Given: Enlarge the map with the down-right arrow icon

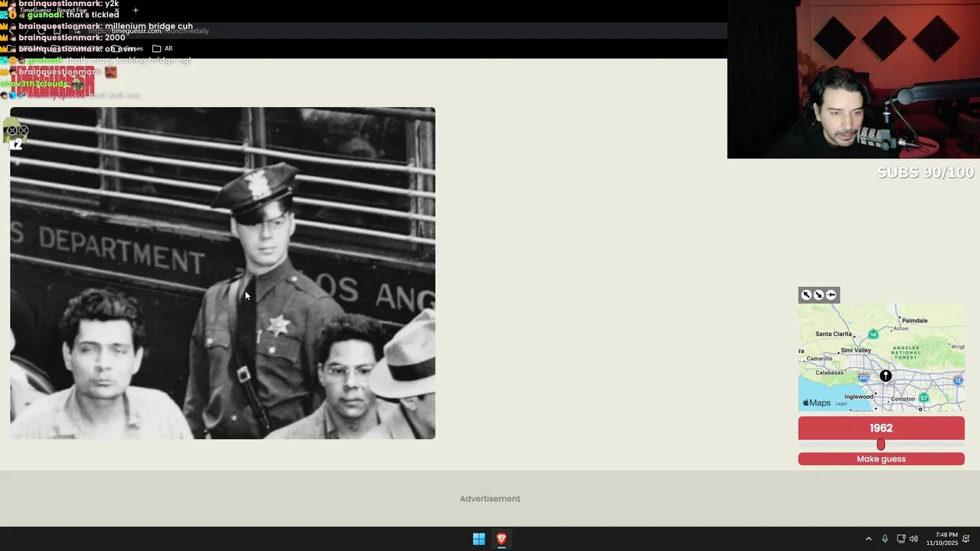Looking at the screenshot, I should [x=818, y=295].
